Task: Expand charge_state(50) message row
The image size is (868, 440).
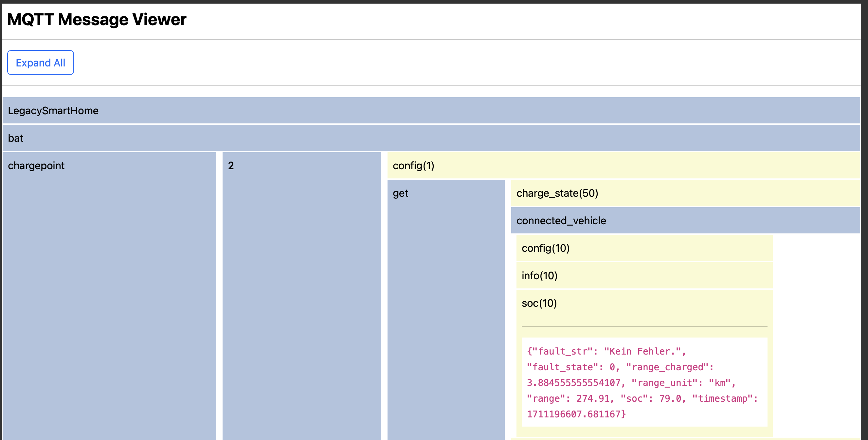Action: 557,193
